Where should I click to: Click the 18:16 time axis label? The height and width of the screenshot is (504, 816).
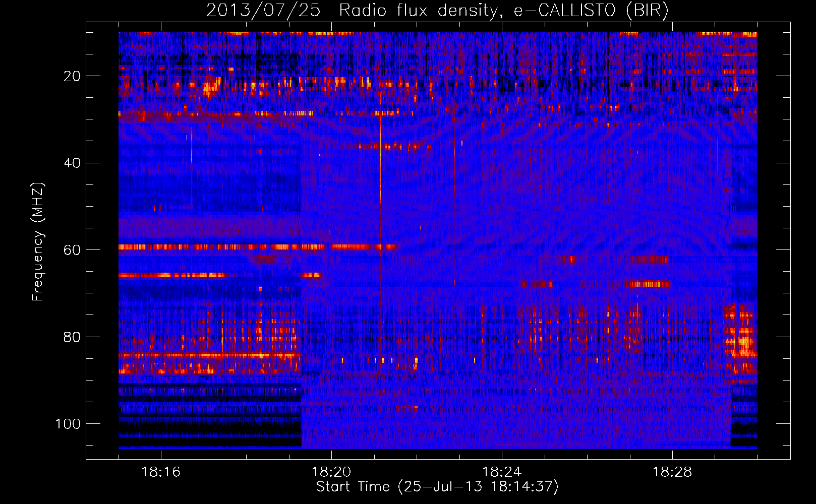click(x=161, y=472)
